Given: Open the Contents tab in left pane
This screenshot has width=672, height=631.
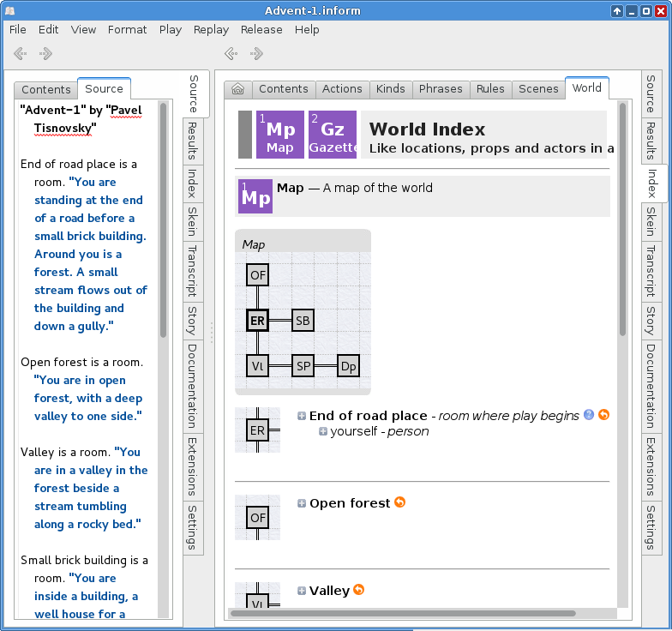Looking at the screenshot, I should (46, 90).
